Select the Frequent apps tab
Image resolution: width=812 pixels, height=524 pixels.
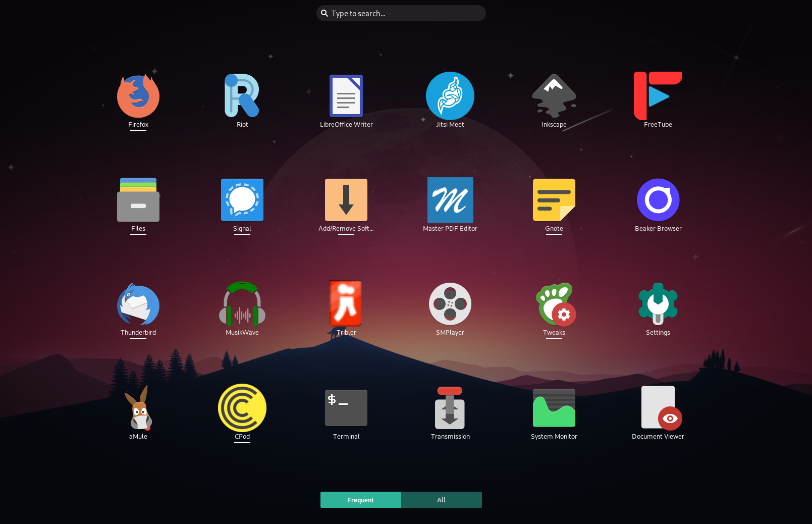[x=360, y=500]
